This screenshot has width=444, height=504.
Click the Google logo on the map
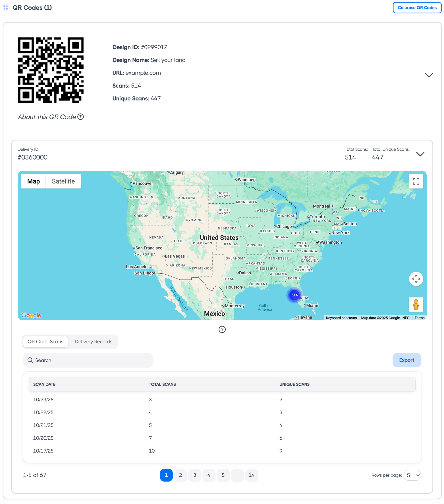click(31, 315)
